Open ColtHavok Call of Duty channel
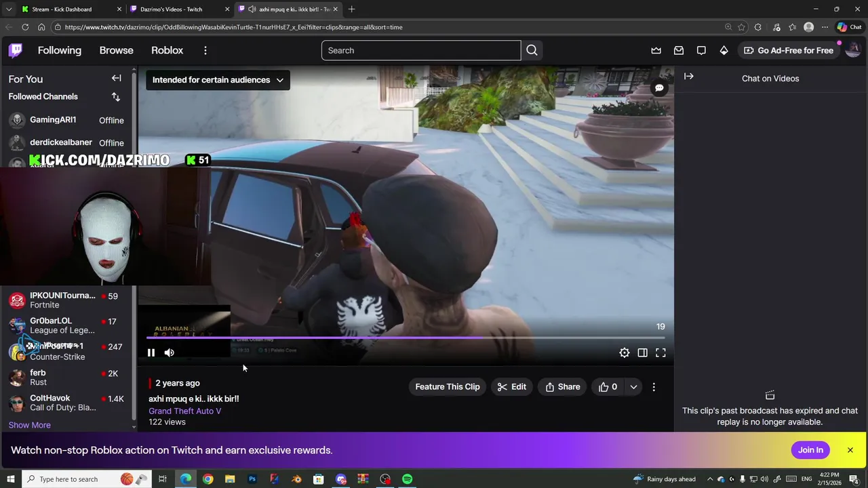868x488 pixels. pyautogui.click(x=66, y=403)
